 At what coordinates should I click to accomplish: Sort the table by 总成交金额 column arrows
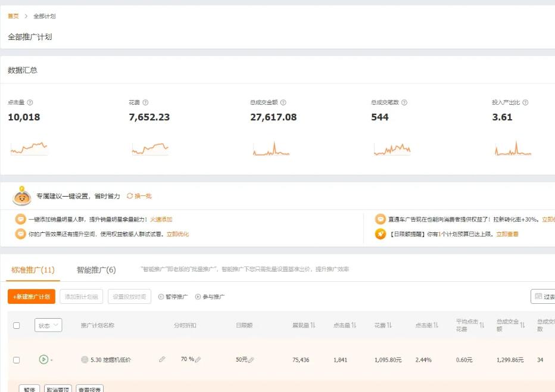point(522,325)
